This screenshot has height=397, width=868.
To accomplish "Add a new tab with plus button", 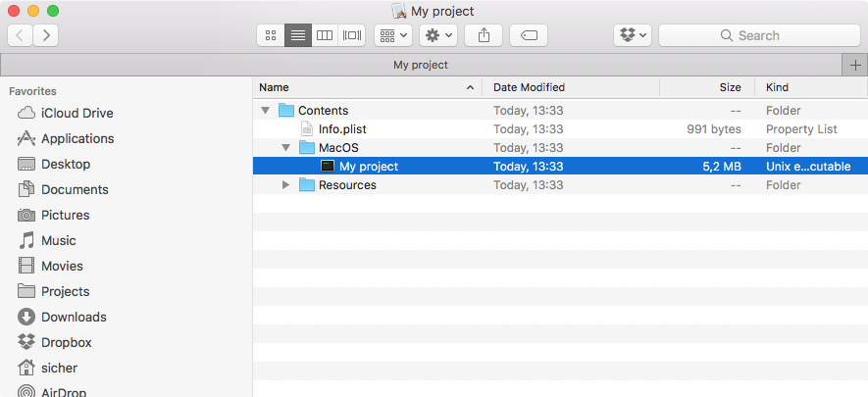I will coord(855,65).
